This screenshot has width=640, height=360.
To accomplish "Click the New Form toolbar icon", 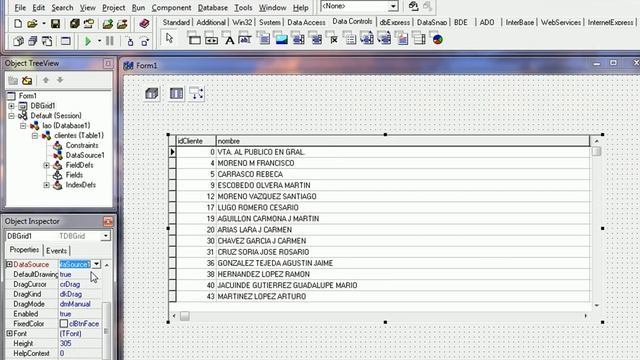I will 66,41.
